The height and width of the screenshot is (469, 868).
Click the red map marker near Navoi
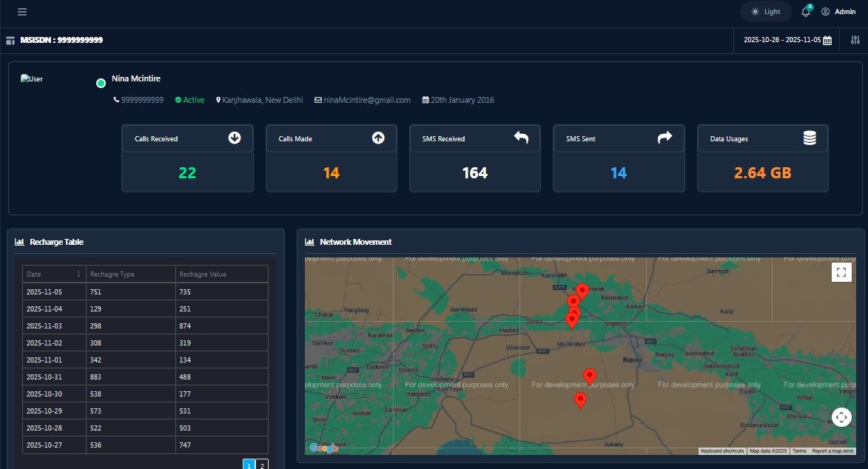coord(589,376)
